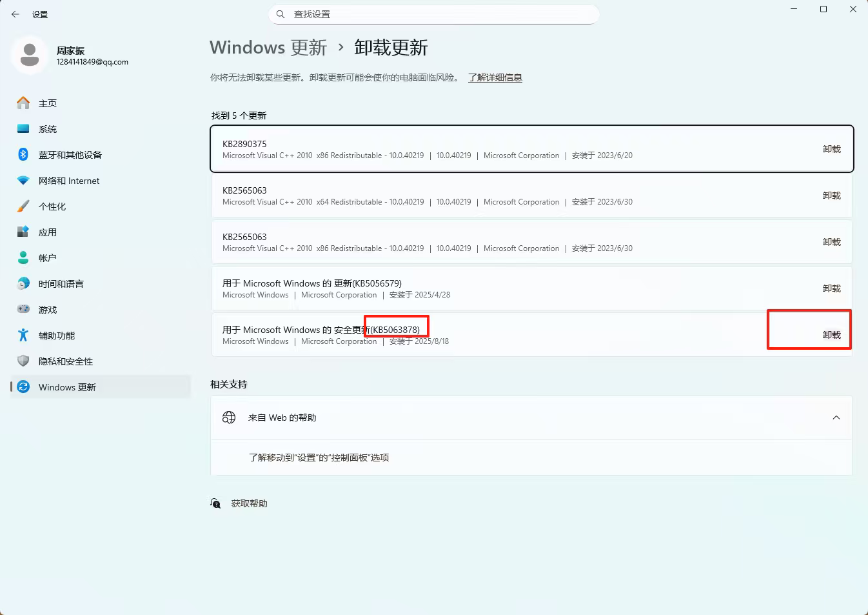Select 帐户 in the sidebar
This screenshot has width=868, height=615.
pos(48,258)
